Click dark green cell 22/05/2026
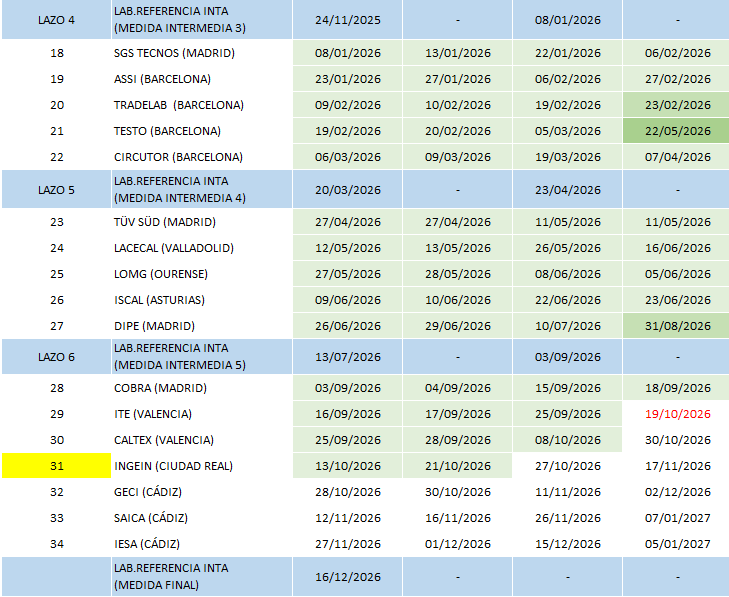Image resolution: width=729 pixels, height=597 pixels. [x=676, y=131]
